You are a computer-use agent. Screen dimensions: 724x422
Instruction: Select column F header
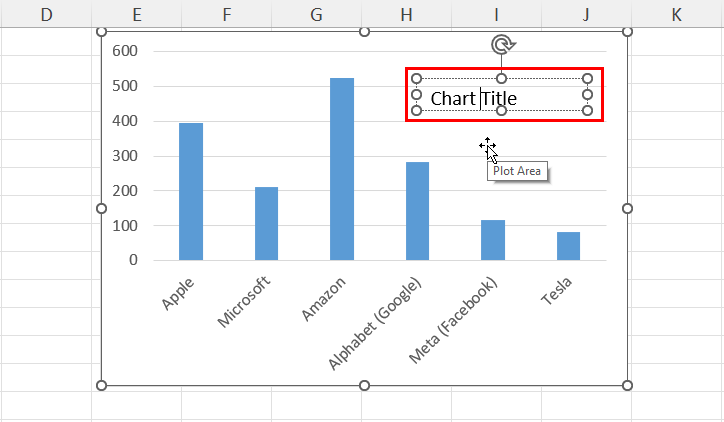[227, 14]
